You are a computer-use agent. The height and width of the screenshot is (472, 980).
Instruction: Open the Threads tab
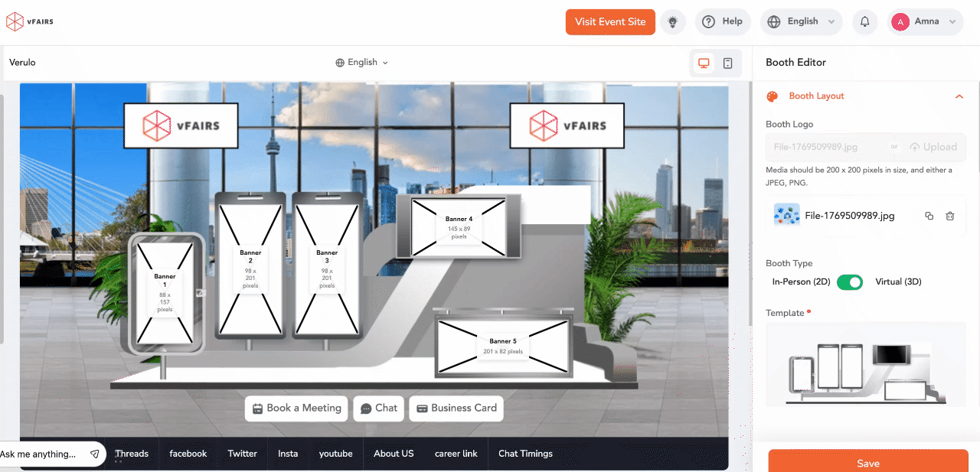coord(132,454)
